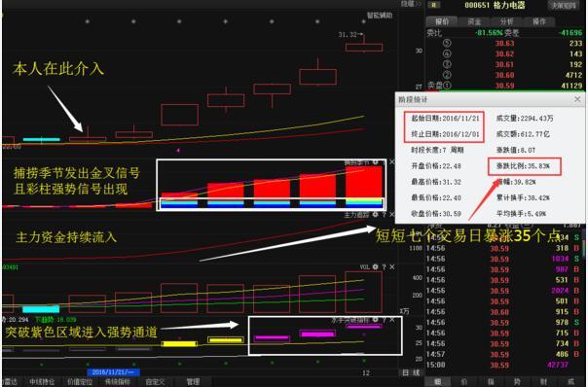Click the cyan volume bar in VOL panel
588x387 pixels.
click(x=41, y=309)
